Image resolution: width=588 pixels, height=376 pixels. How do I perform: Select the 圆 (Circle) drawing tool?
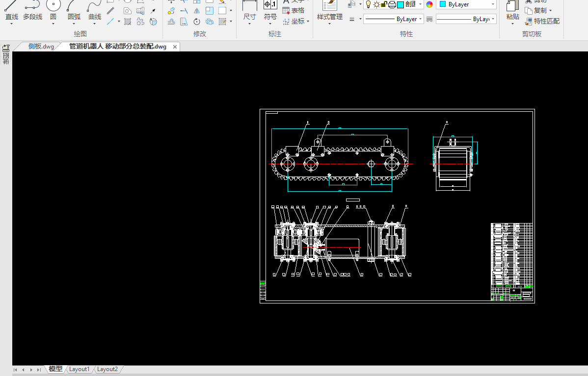point(53,11)
